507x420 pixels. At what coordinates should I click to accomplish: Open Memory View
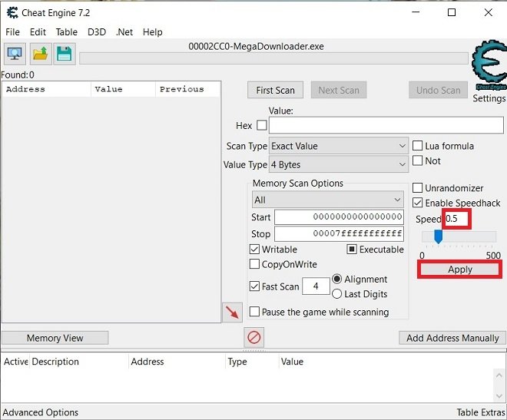point(55,338)
